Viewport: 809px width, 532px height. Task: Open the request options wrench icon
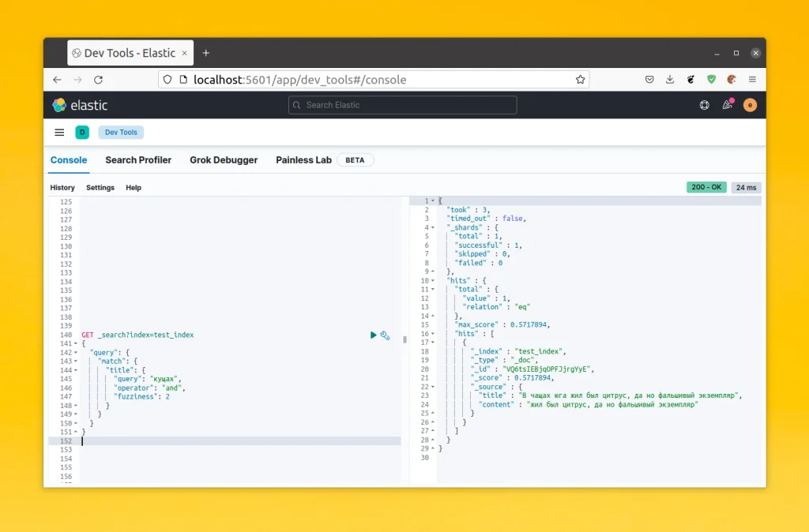point(386,335)
